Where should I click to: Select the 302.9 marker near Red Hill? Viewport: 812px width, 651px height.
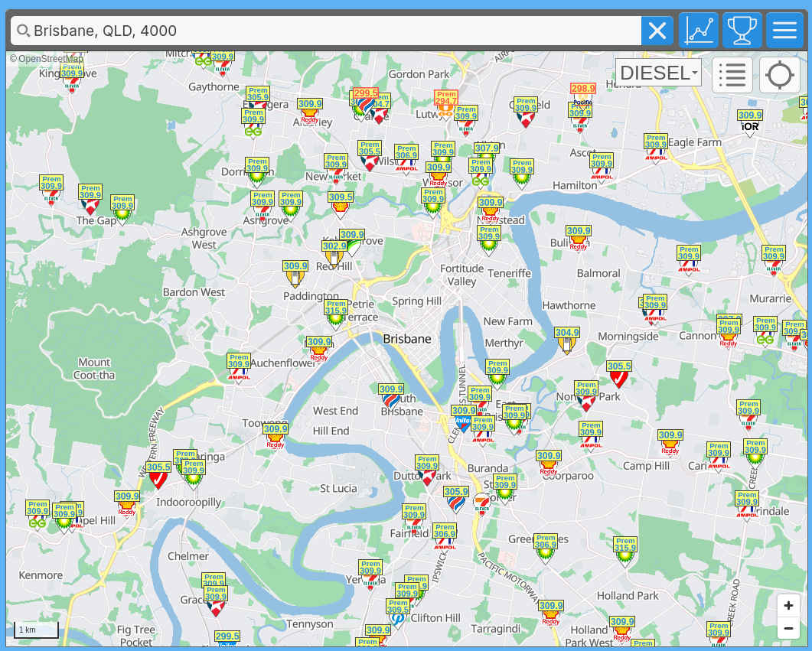click(x=334, y=254)
